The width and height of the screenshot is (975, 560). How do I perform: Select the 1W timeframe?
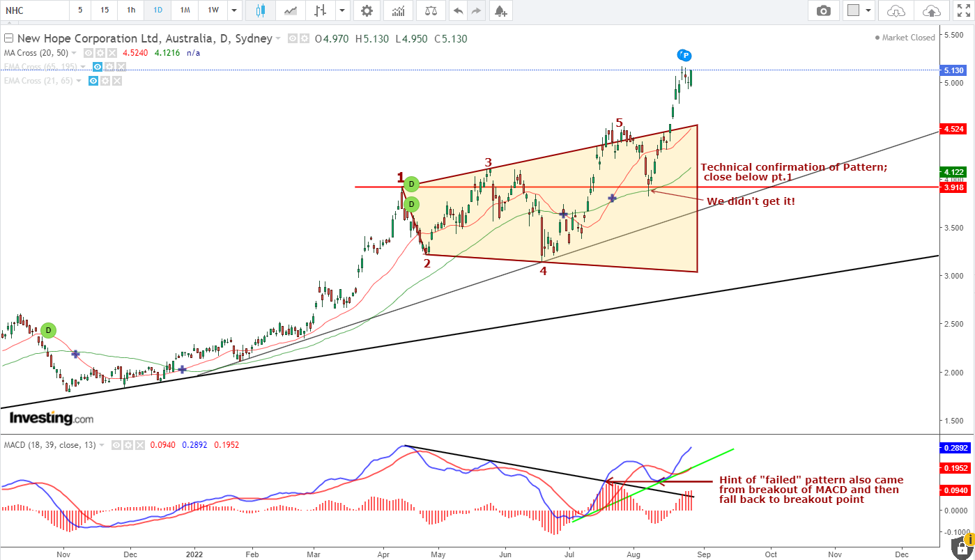pyautogui.click(x=213, y=10)
